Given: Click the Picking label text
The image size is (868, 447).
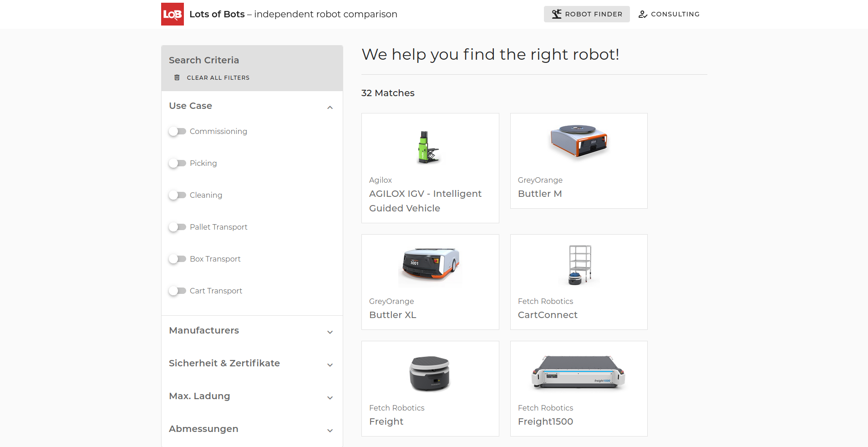Looking at the screenshot, I should pyautogui.click(x=203, y=163).
